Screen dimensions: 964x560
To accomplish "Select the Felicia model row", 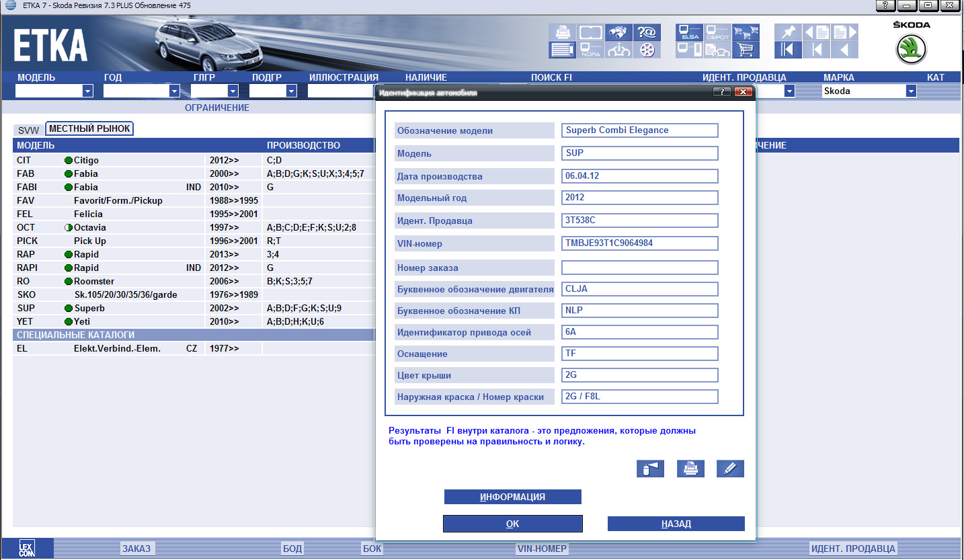I will tap(194, 214).
